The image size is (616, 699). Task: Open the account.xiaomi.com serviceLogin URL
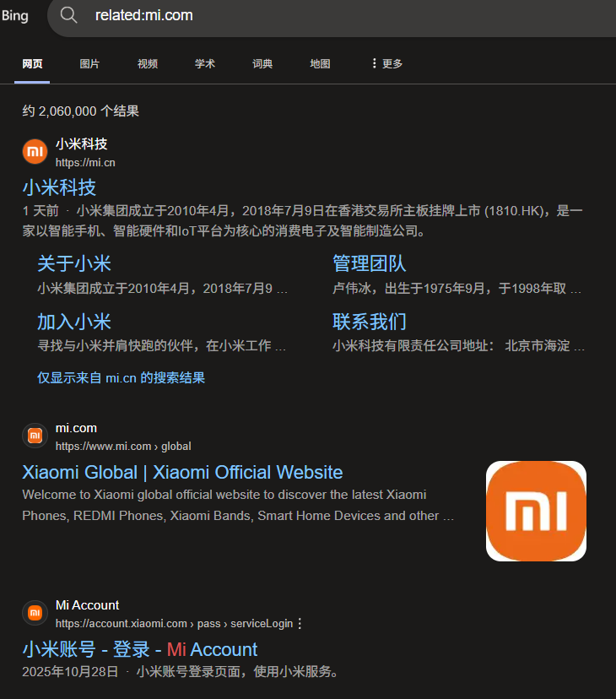pos(174,624)
